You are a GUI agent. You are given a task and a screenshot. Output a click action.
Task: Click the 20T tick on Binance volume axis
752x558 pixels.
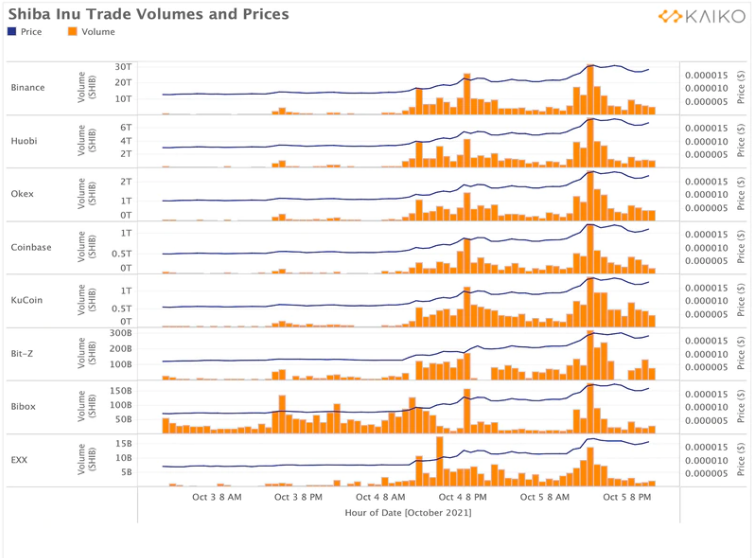(123, 83)
